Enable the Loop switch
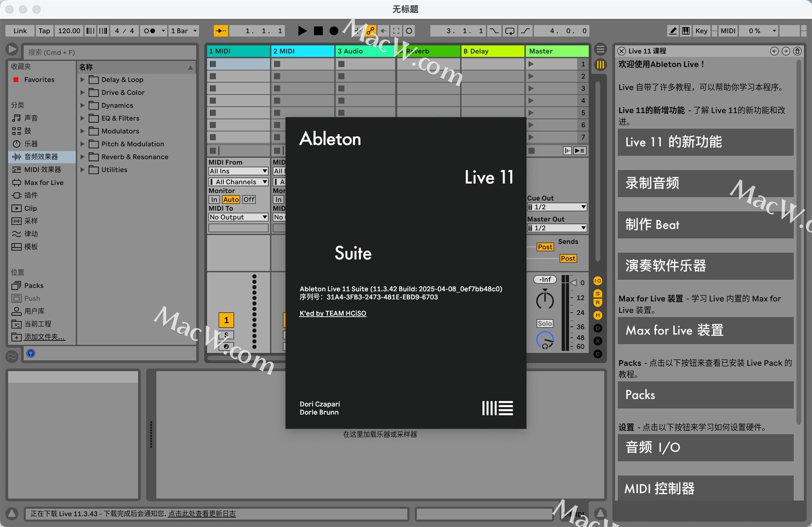This screenshot has height=527, width=812. pyautogui.click(x=510, y=31)
